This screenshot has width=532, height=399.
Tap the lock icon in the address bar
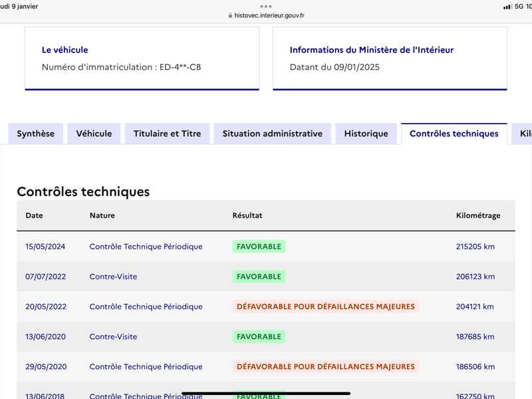(x=230, y=15)
